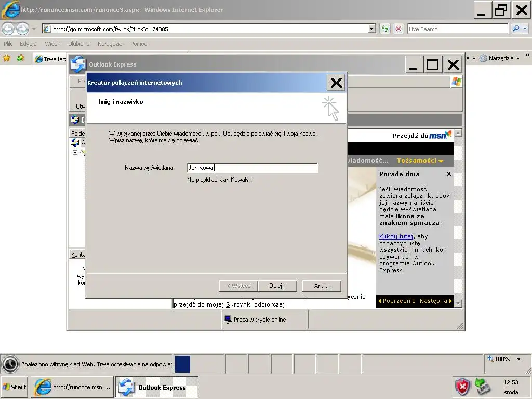This screenshot has width=532, height=399.
Task: Click the Live Search box
Action: (457, 29)
